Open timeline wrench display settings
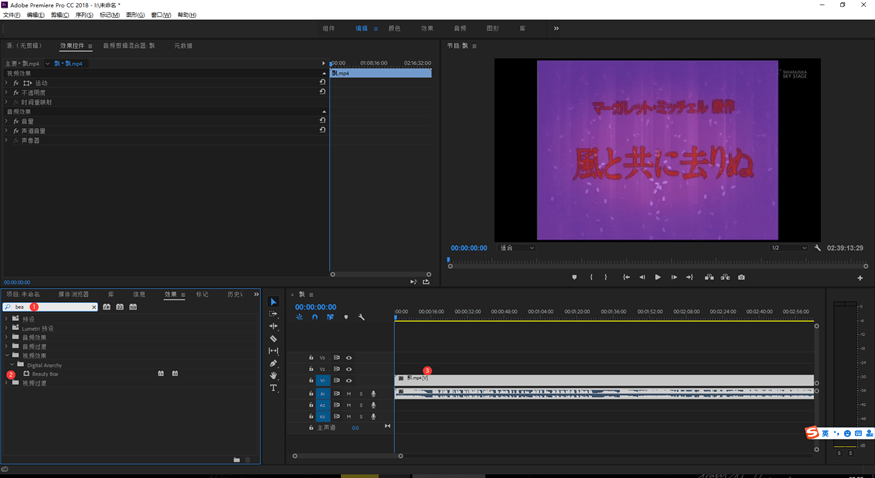875x478 pixels. [x=361, y=318]
